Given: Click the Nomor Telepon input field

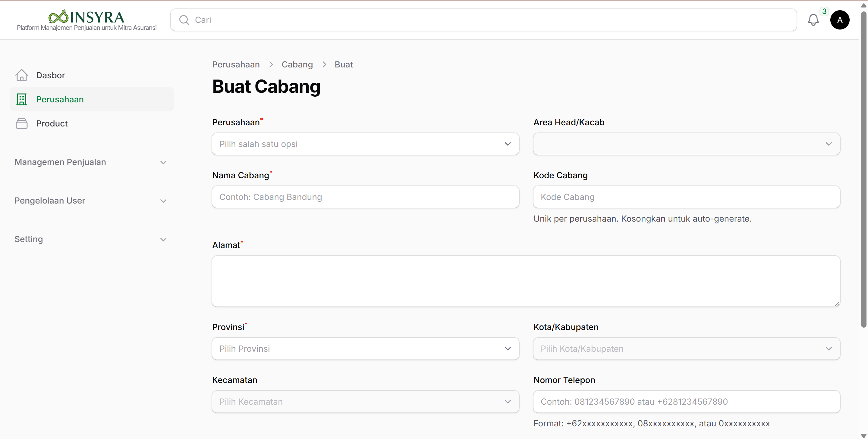Looking at the screenshot, I should tap(686, 402).
